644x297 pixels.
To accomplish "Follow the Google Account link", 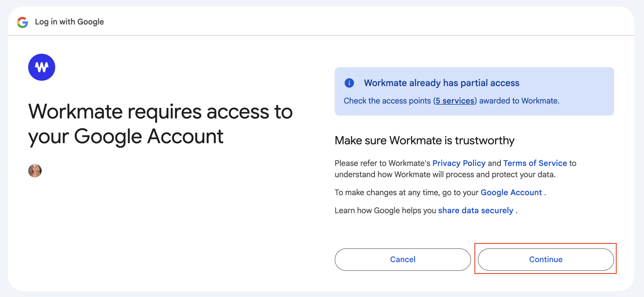I will coord(511,192).
